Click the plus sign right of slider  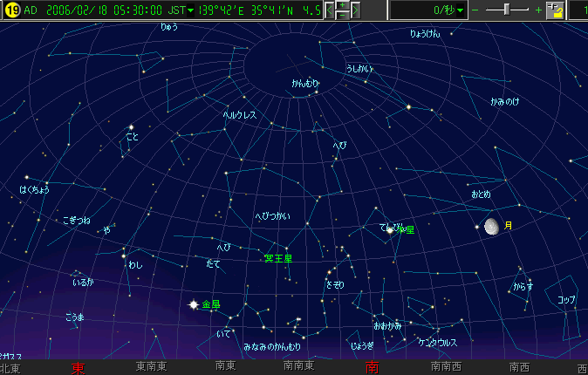pyautogui.click(x=538, y=10)
